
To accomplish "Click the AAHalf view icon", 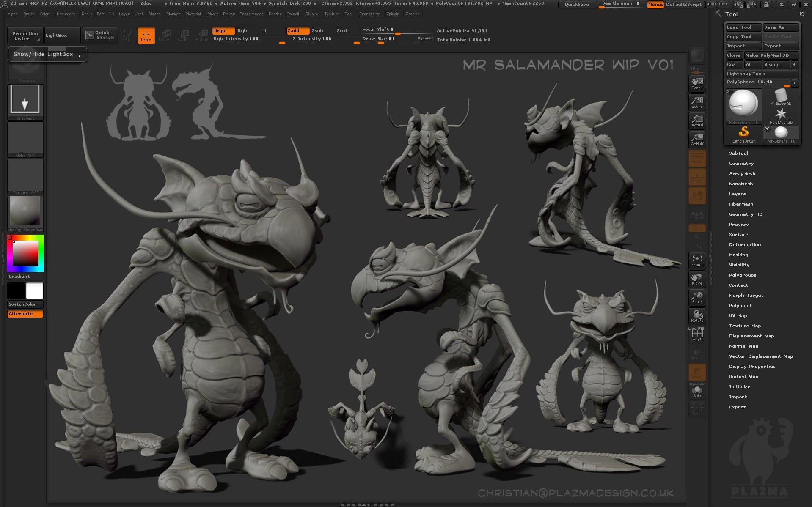I will 697,139.
